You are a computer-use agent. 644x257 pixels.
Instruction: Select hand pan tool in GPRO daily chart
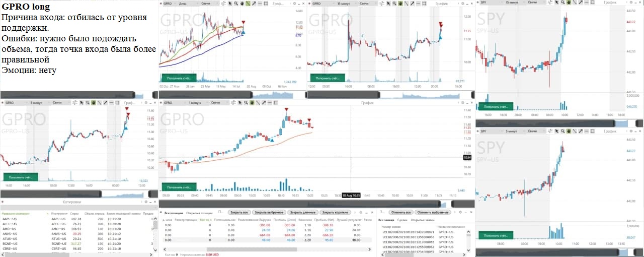[242, 3]
